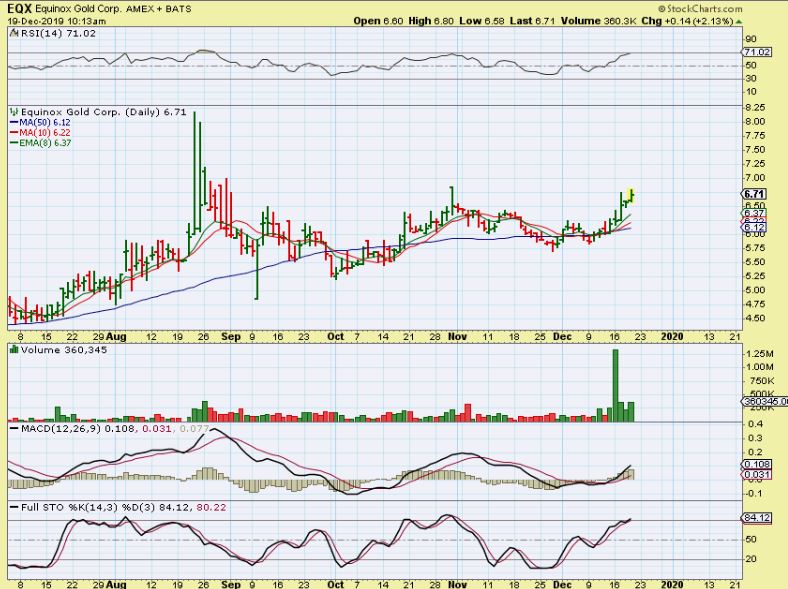Image resolution: width=788 pixels, height=589 pixels.
Task: Click the 84.12 stochastic axis tag
Action: click(757, 517)
